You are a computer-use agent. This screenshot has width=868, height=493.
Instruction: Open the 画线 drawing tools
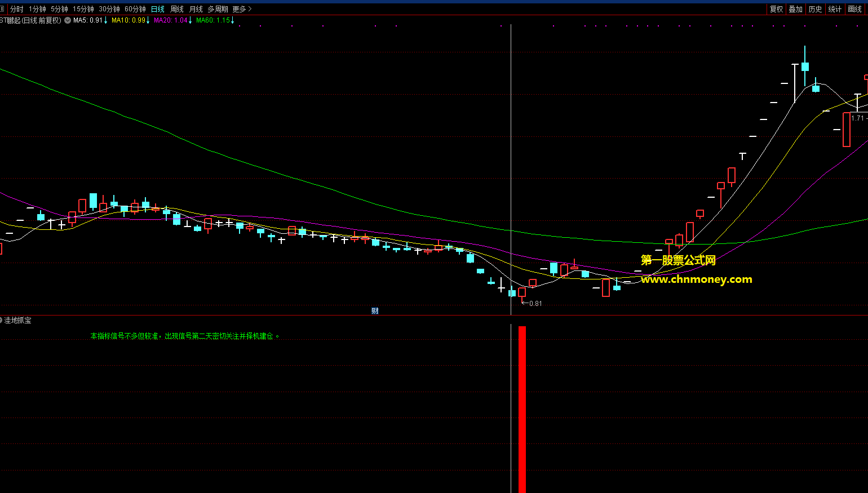point(855,9)
